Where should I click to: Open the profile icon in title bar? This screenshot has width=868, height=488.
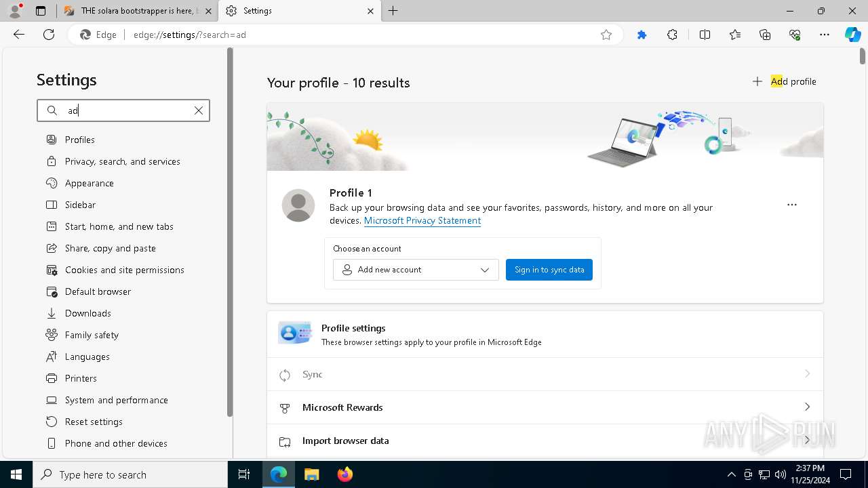point(15,11)
